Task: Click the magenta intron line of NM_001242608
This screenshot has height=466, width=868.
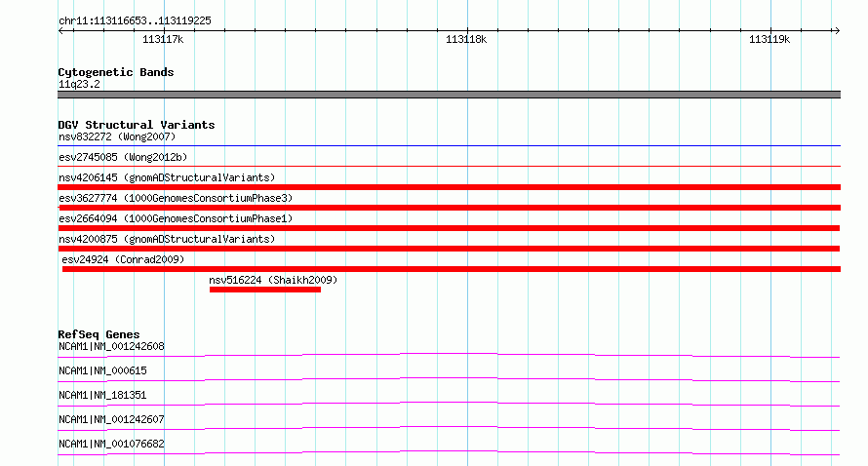Action: (x=449, y=354)
